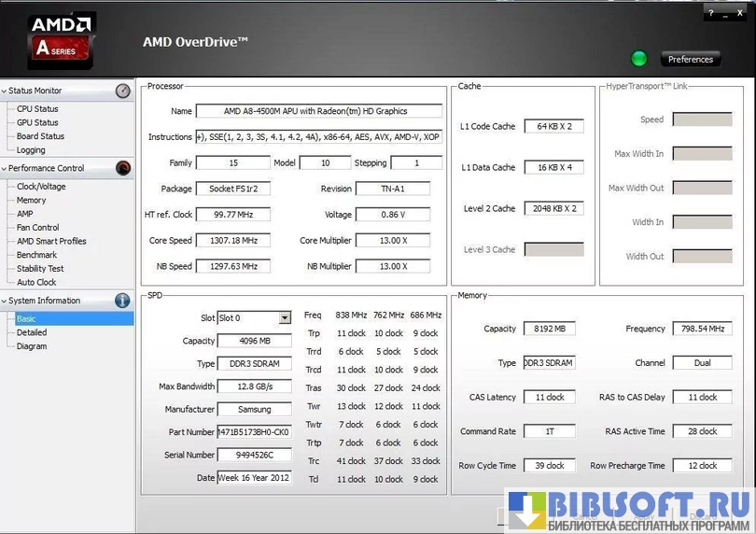Click the green status indicator light

[638, 59]
